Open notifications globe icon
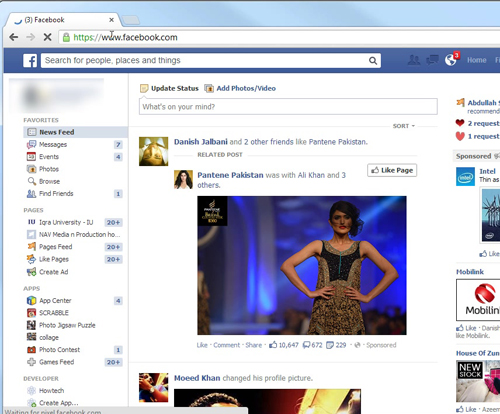The width and height of the screenshot is (500, 414). [451, 60]
